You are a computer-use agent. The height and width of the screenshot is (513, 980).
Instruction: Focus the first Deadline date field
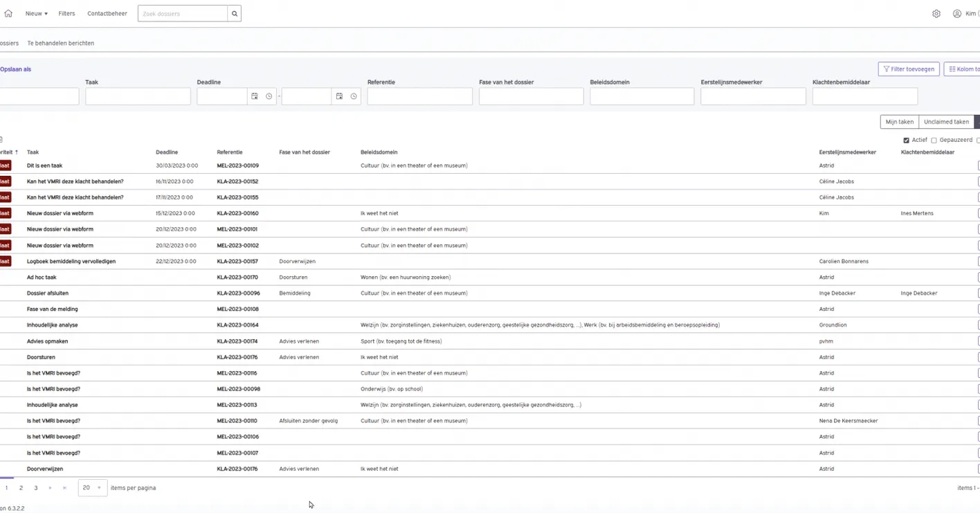222,96
